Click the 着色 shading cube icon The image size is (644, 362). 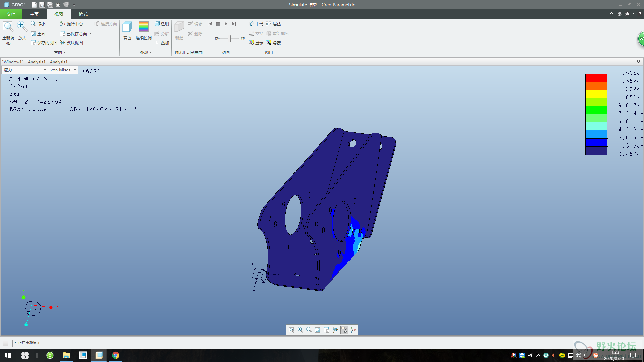pyautogui.click(x=127, y=27)
